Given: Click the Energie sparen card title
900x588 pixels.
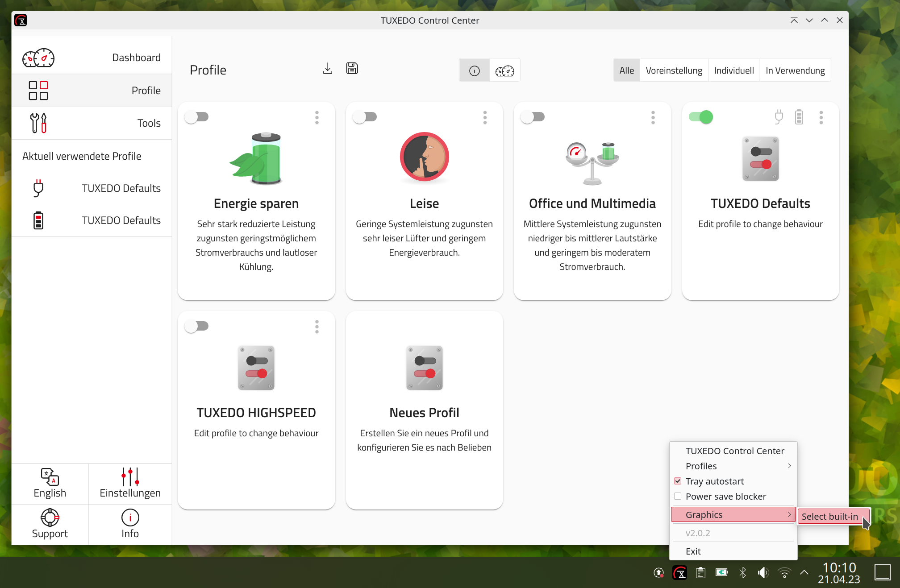Looking at the screenshot, I should (x=256, y=203).
